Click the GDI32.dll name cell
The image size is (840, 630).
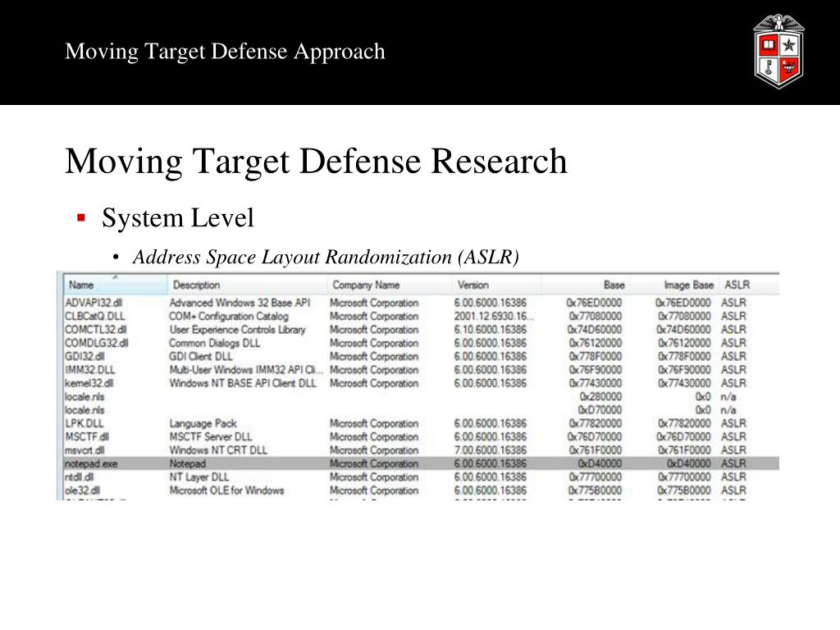(84, 356)
